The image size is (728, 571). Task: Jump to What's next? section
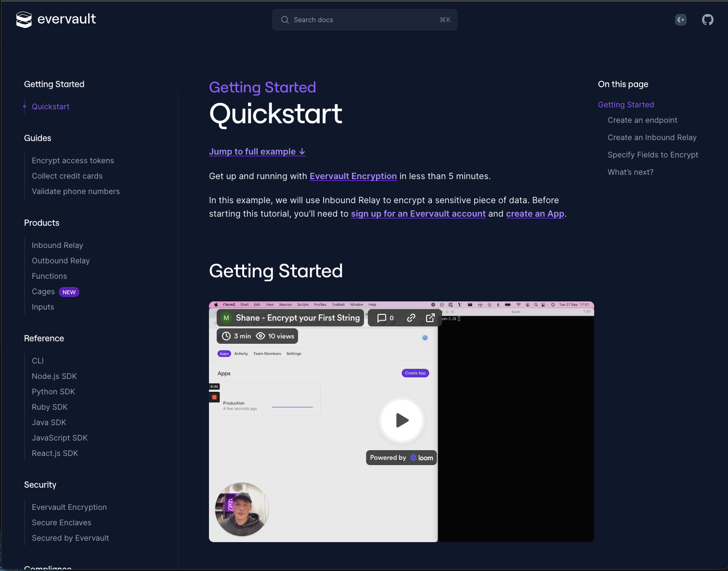click(630, 172)
